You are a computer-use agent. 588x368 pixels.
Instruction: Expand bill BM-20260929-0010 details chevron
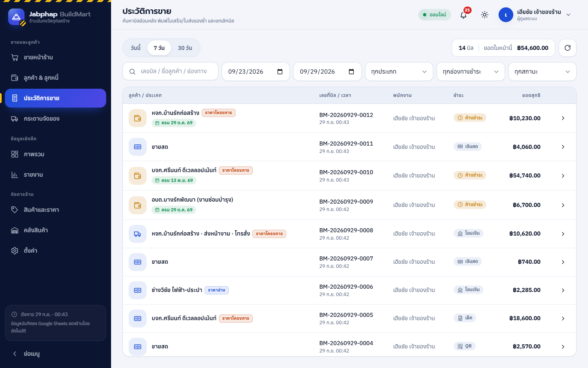coord(563,176)
